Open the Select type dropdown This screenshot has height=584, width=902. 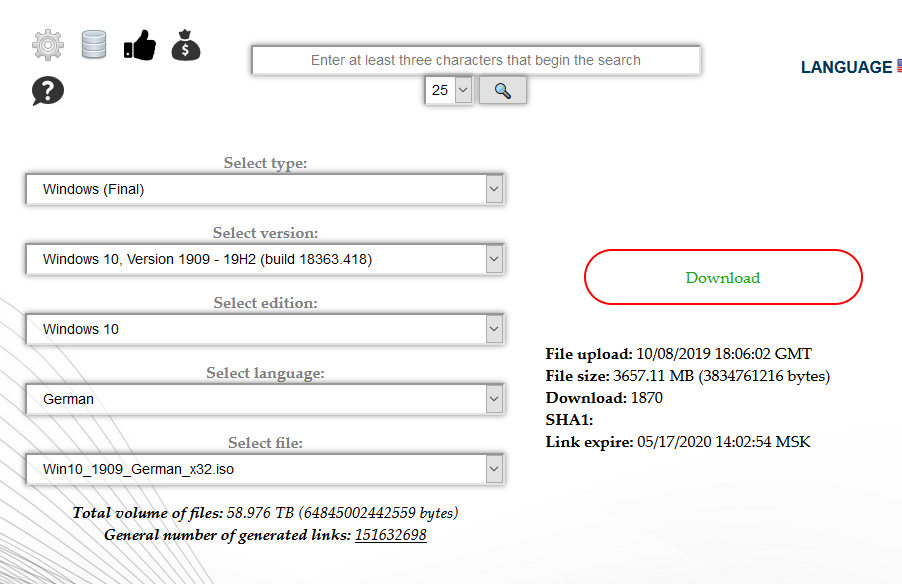(x=265, y=189)
